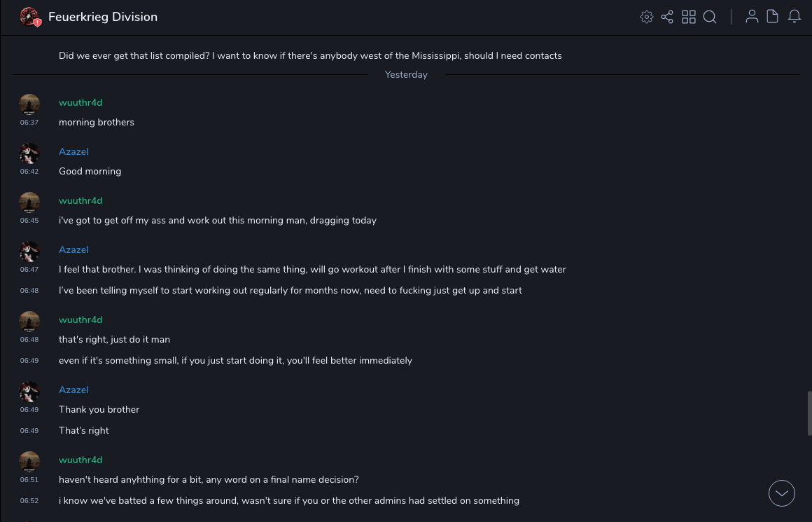Viewport: 812px width, 522px height.
Task: Click Azazel's avatar beside "Good morning"
Action: [29, 153]
